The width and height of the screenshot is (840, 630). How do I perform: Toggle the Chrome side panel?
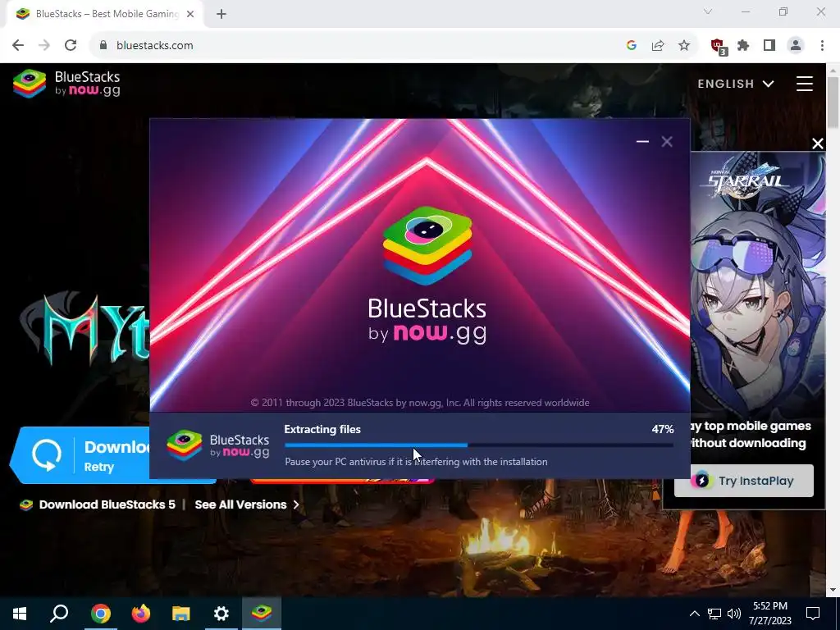coord(769,46)
